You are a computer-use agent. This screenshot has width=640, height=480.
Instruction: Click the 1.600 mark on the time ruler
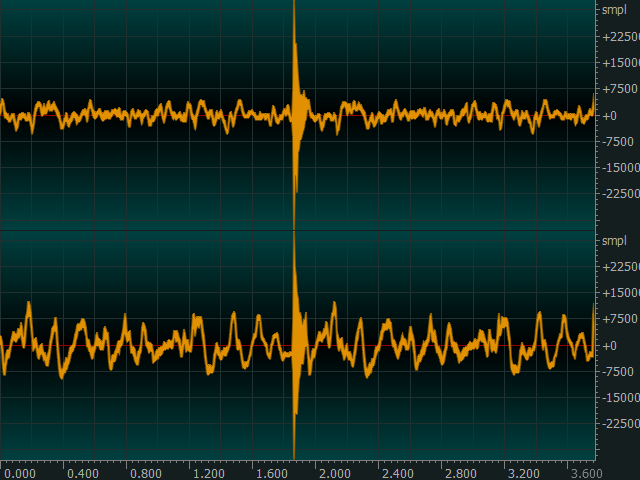(x=271, y=472)
